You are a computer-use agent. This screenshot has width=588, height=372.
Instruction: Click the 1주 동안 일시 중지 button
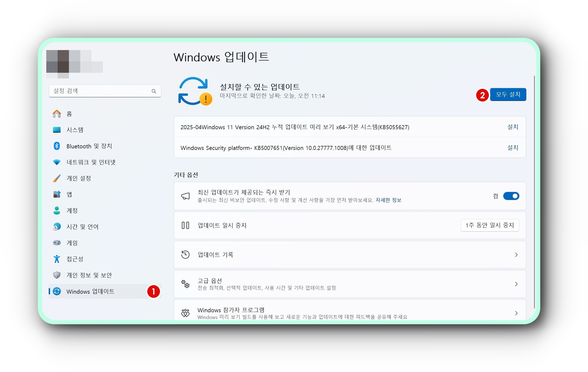(490, 225)
